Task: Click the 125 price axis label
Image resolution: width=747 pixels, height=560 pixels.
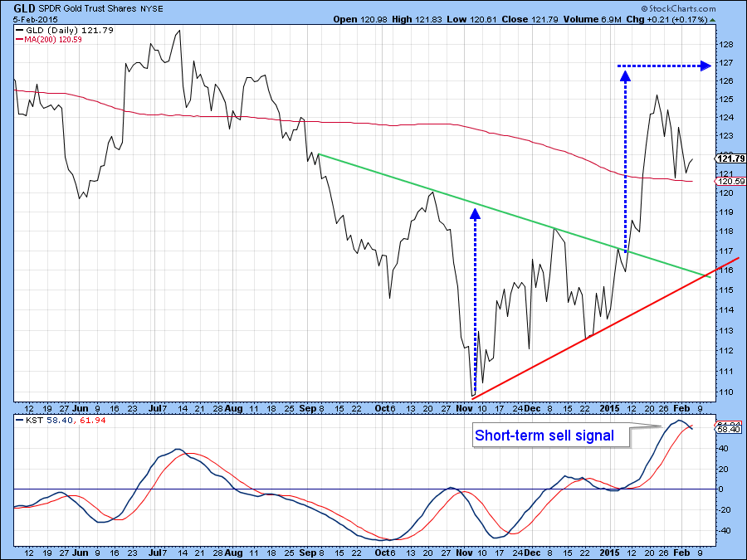Action: 725,100
